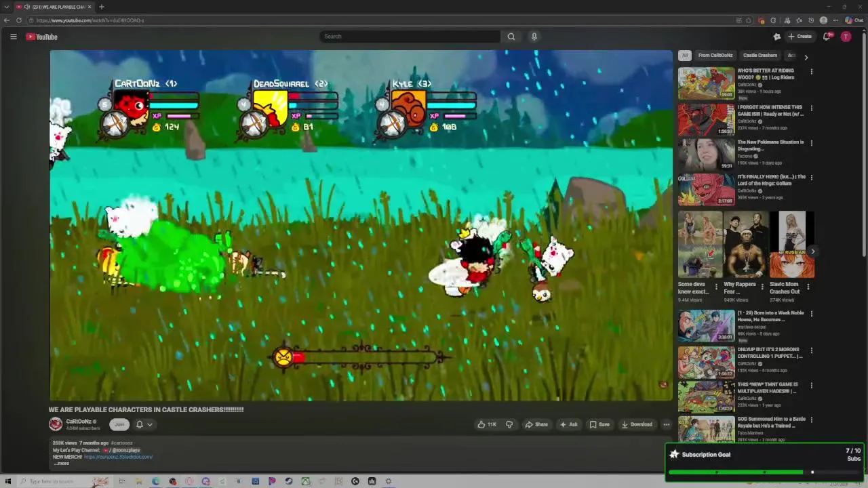Open a new browser tab

pos(102,7)
